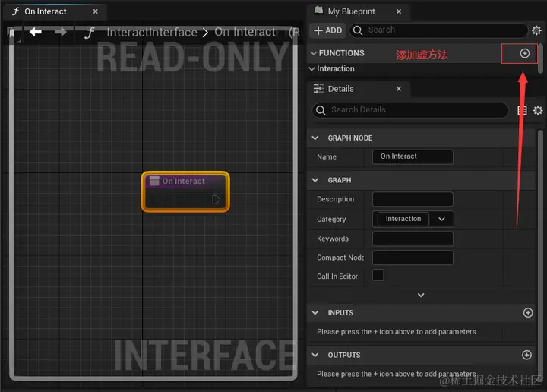This screenshot has width=547, height=392.
Task: Add a new input parameter with plus icon
Action: coord(528,313)
